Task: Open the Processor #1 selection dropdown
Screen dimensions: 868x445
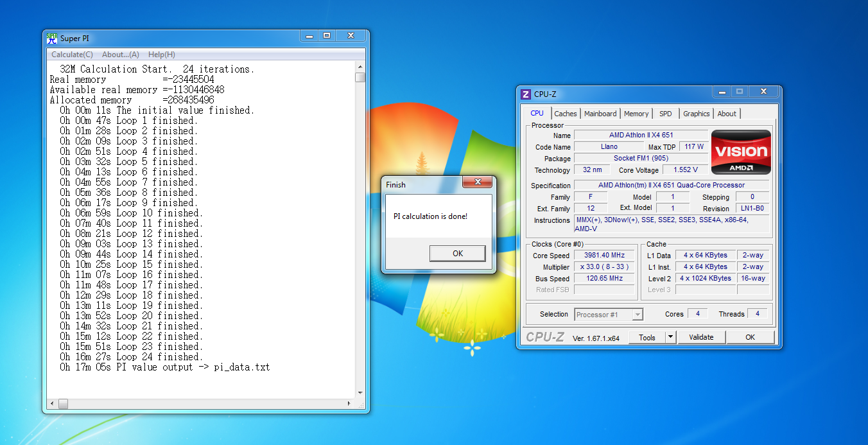Action: pos(609,315)
